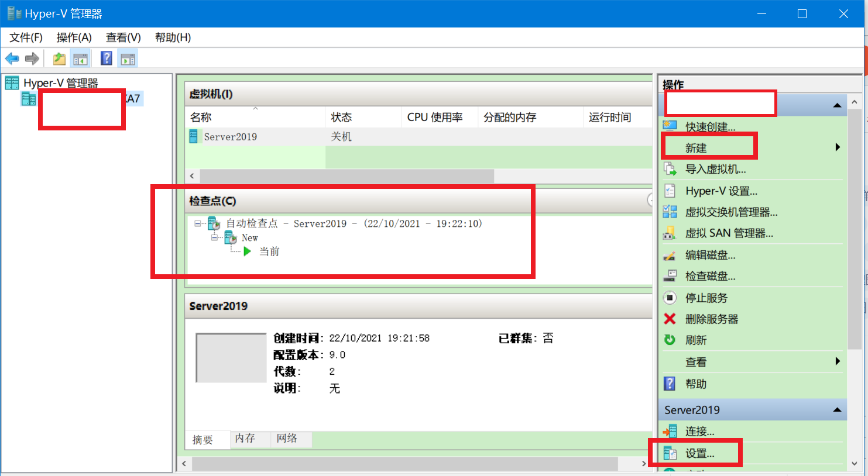Sort by 运行时间 column header
This screenshot has width=868, height=476.
617,117
